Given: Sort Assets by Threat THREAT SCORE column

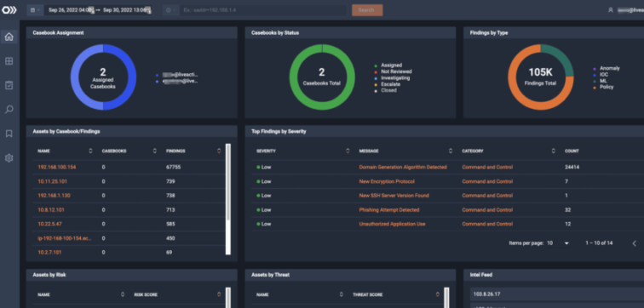Looking at the screenshot, I should pyautogui.click(x=438, y=294).
